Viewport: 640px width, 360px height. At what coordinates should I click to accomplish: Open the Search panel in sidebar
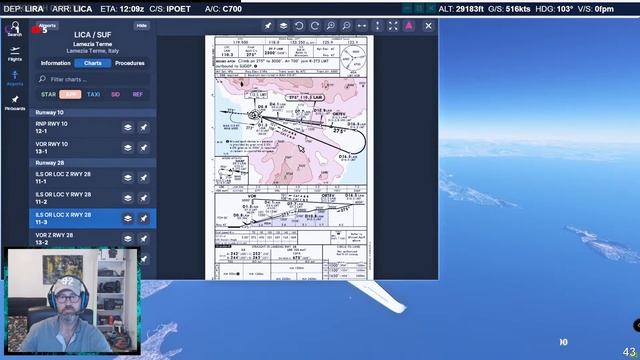click(15, 29)
